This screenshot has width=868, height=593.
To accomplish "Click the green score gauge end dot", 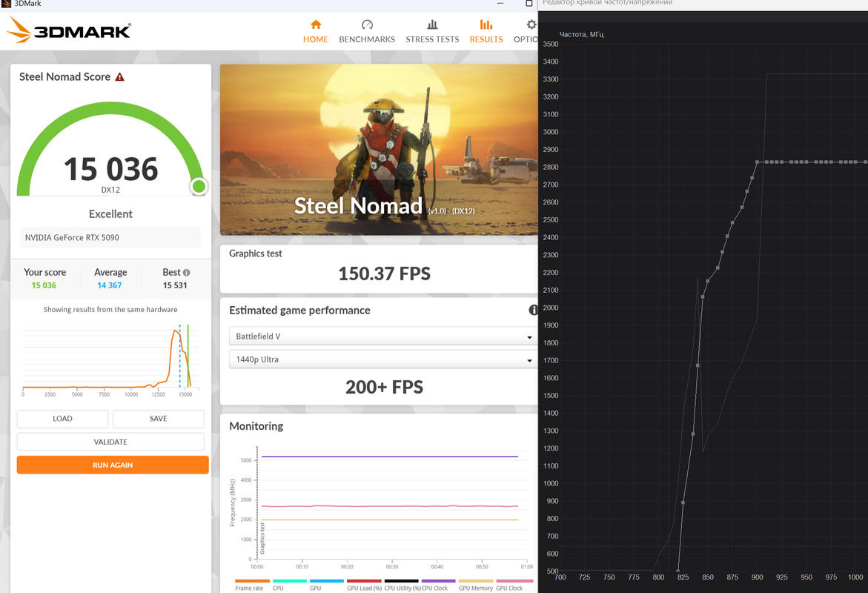I will (x=199, y=187).
